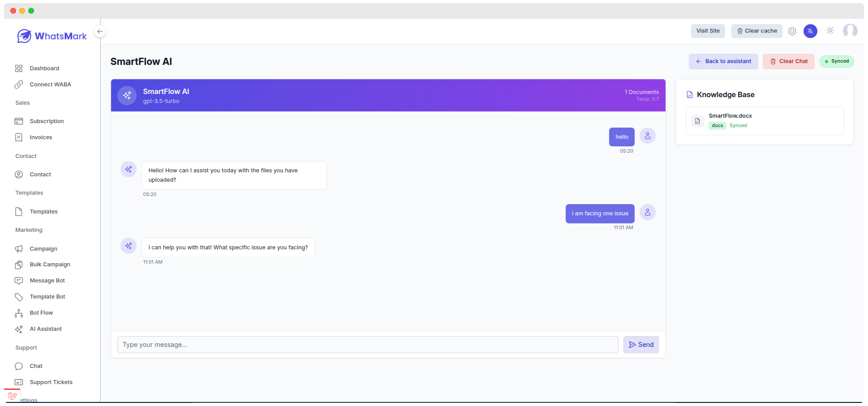Viewport: 868px width, 406px height.
Task: Click the Temp: 0.7 label
Action: click(648, 99)
